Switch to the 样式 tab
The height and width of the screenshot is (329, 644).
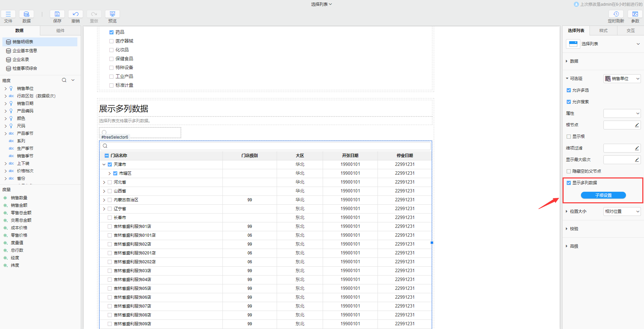[603, 31]
